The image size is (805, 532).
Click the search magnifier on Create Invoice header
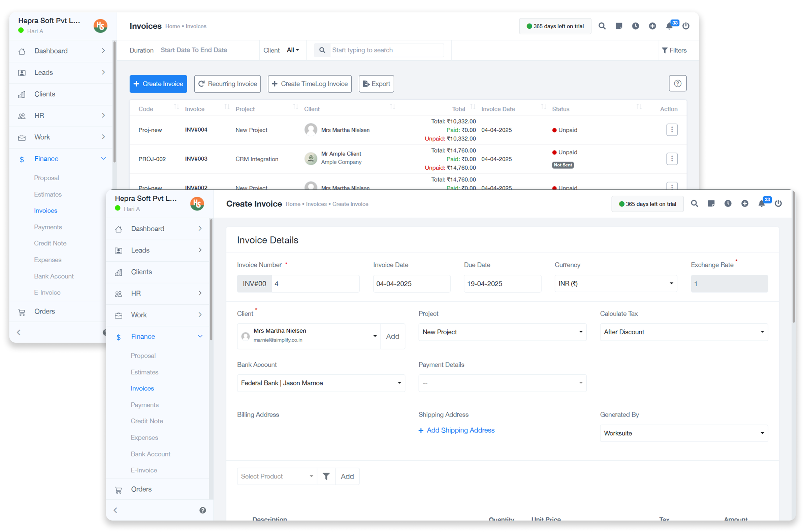(x=695, y=204)
